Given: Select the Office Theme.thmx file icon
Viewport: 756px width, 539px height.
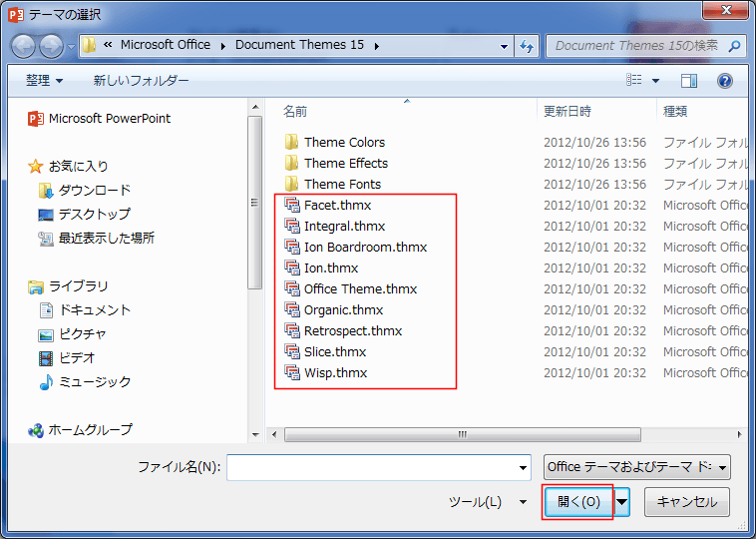Looking at the screenshot, I should click(x=292, y=289).
